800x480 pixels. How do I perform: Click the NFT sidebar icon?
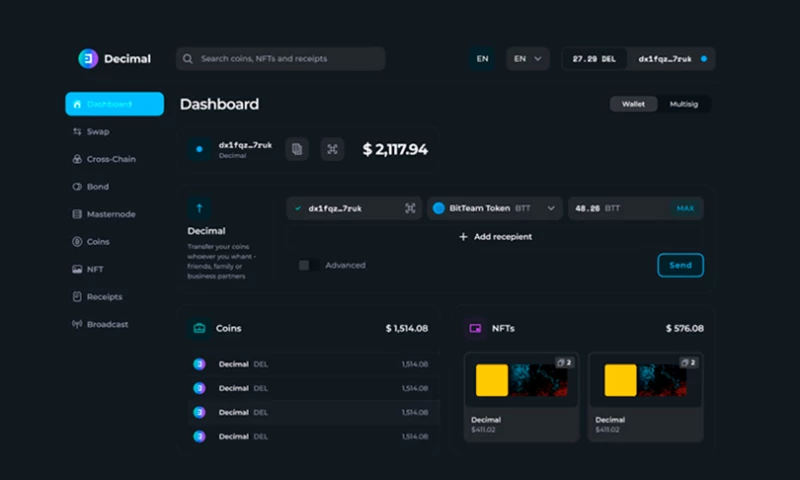[77, 269]
